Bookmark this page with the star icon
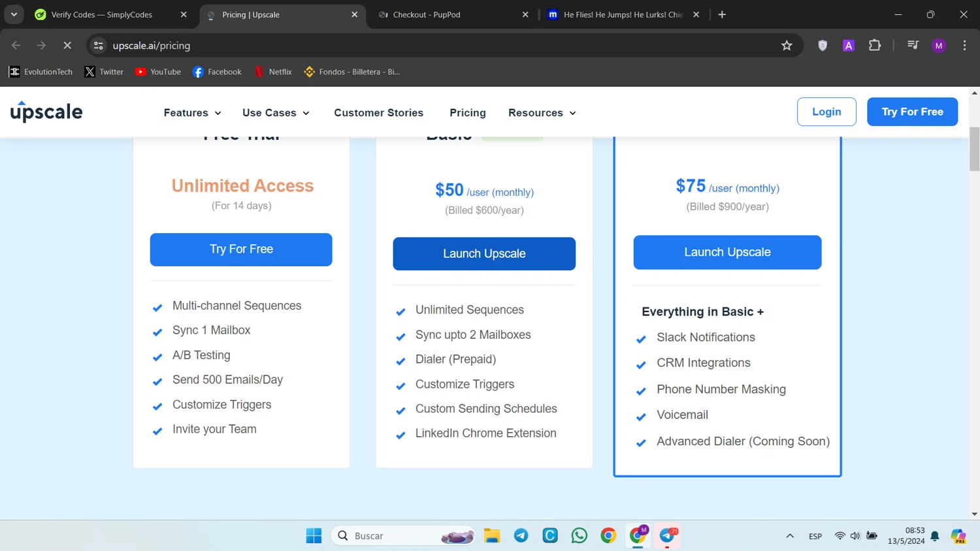Viewport: 980px width, 551px height. click(x=787, y=46)
